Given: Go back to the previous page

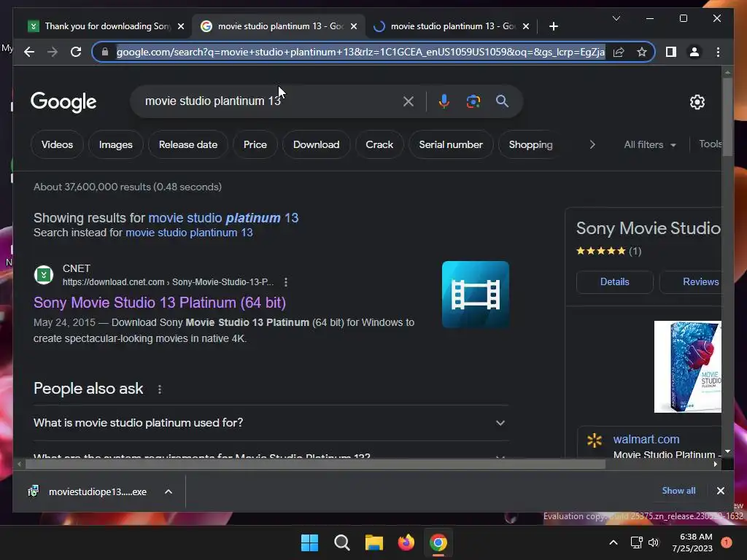Looking at the screenshot, I should [29, 52].
